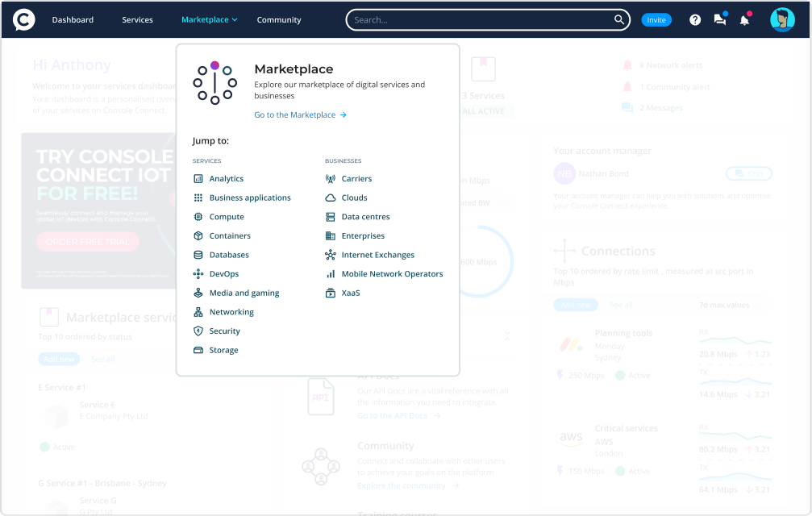The height and width of the screenshot is (516, 812).
Task: Click the Compute chip icon
Action: pyautogui.click(x=198, y=217)
